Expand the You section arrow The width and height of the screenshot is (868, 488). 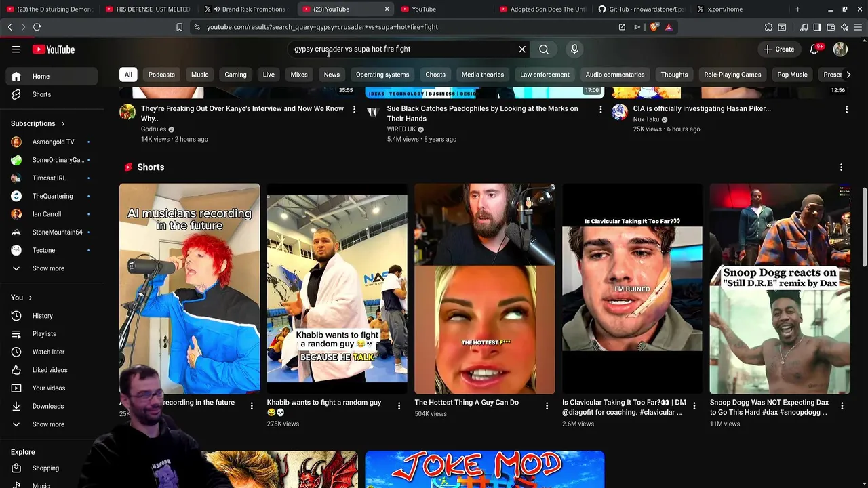tap(30, 298)
